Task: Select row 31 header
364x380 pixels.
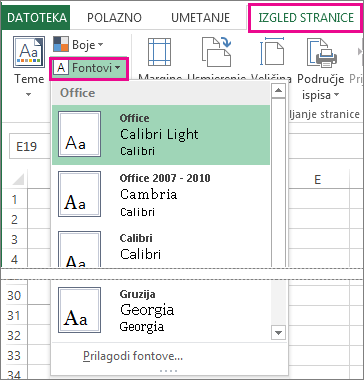Action: click(x=15, y=315)
